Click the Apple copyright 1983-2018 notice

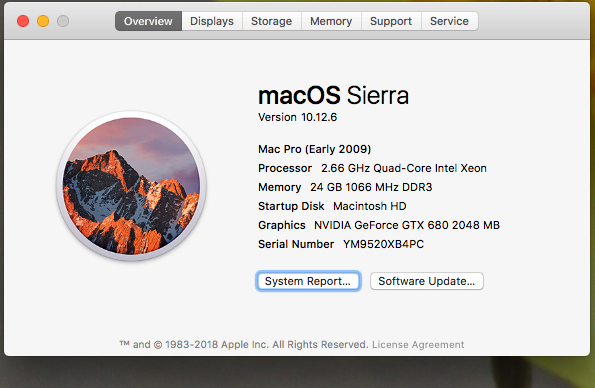pyautogui.click(x=244, y=345)
